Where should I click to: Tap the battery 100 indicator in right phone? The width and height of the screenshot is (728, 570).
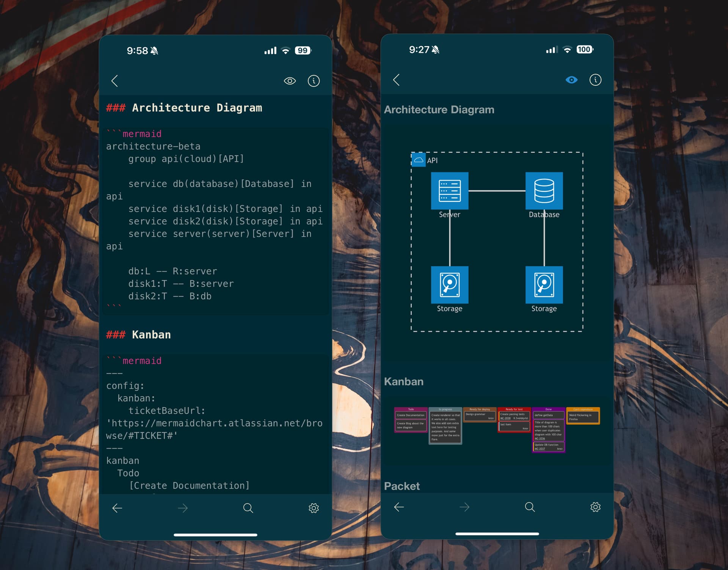click(x=584, y=49)
